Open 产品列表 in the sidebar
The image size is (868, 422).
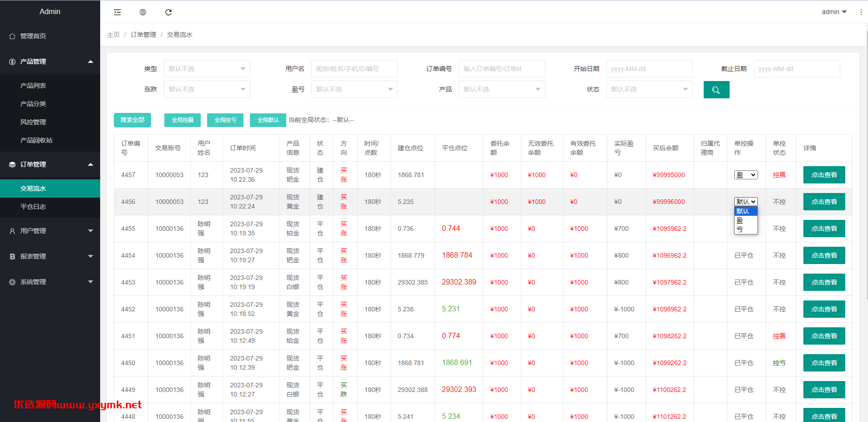pyautogui.click(x=50, y=86)
